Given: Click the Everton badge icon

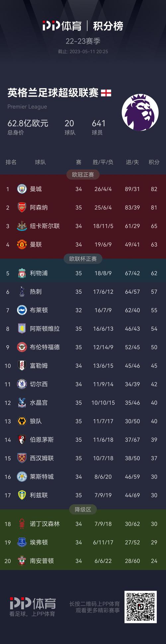Looking at the screenshot, I should pos(22,542).
